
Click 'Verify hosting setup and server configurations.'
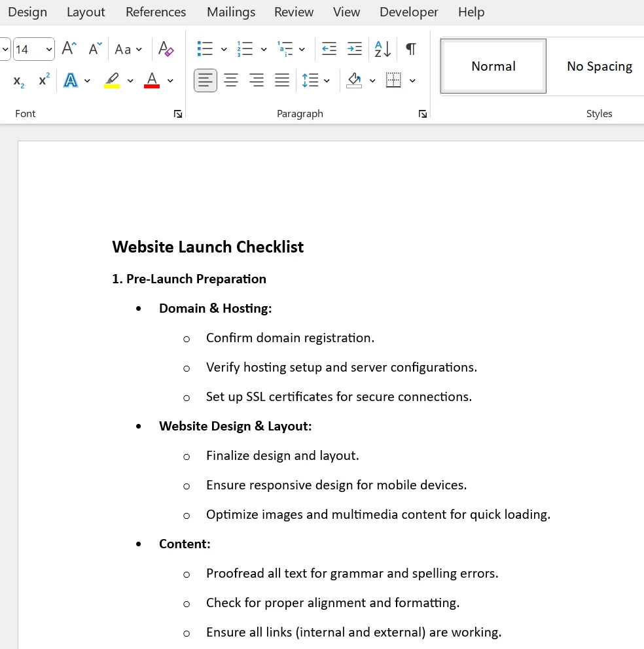coord(342,368)
